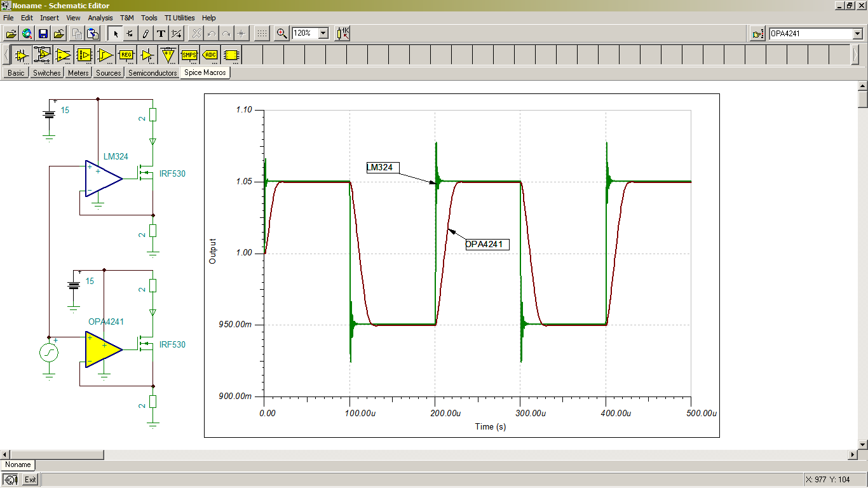
Task: Click the rotate/mirror crosshair icon
Action: [x=241, y=34]
